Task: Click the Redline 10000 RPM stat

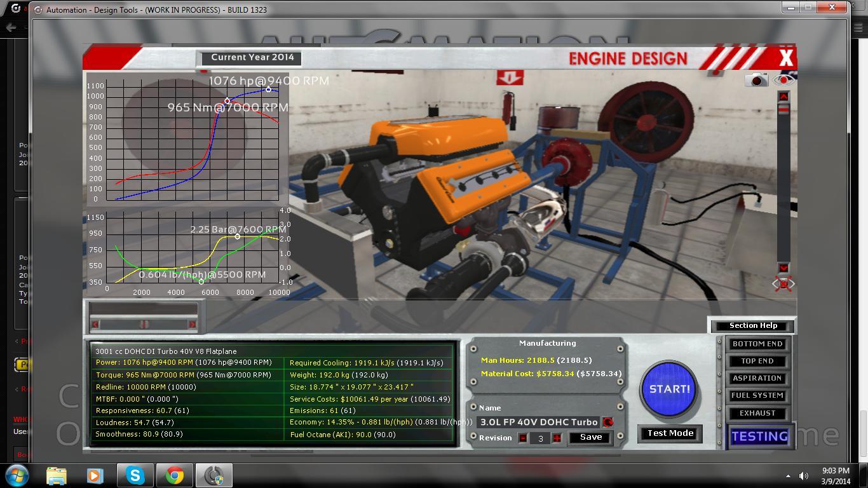Action: coord(146,387)
